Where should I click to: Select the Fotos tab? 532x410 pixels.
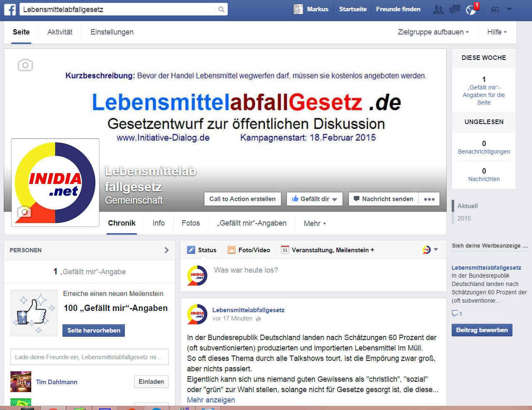tap(191, 223)
